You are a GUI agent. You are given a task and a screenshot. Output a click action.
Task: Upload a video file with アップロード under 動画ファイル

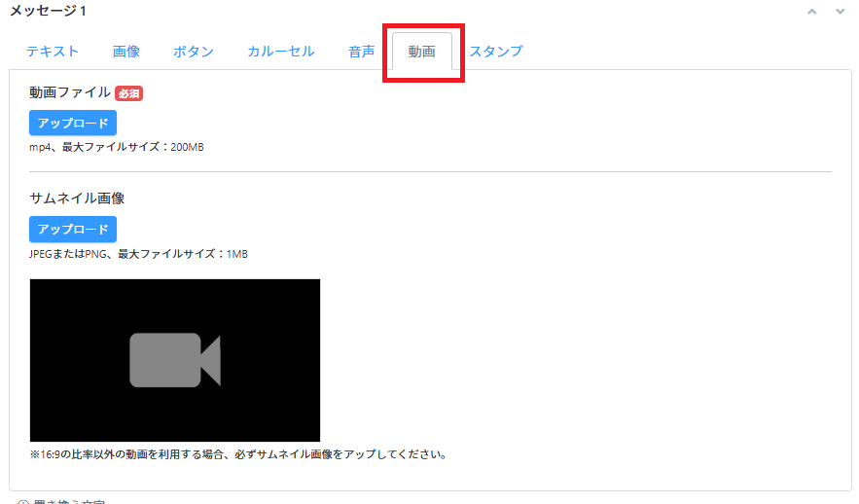click(73, 123)
